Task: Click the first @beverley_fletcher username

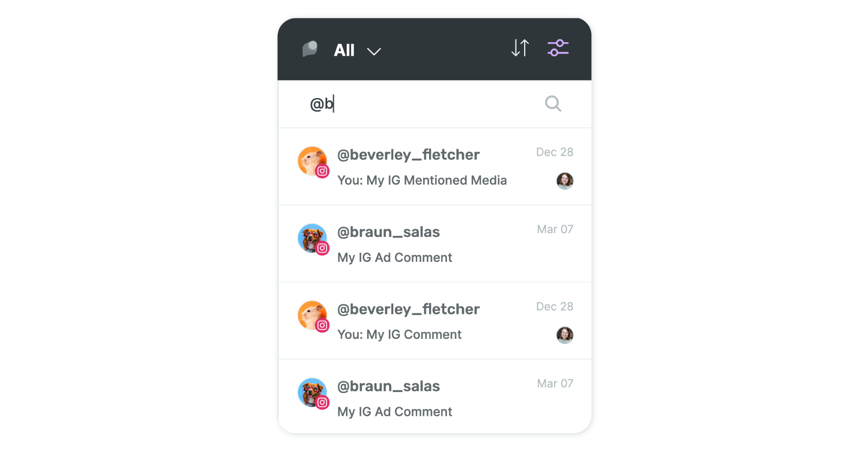Action: pos(409,155)
